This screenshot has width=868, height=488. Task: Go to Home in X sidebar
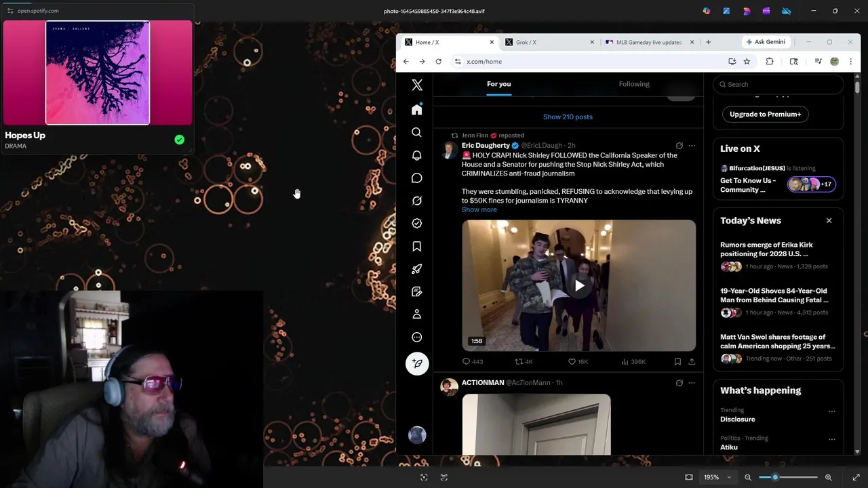417,110
